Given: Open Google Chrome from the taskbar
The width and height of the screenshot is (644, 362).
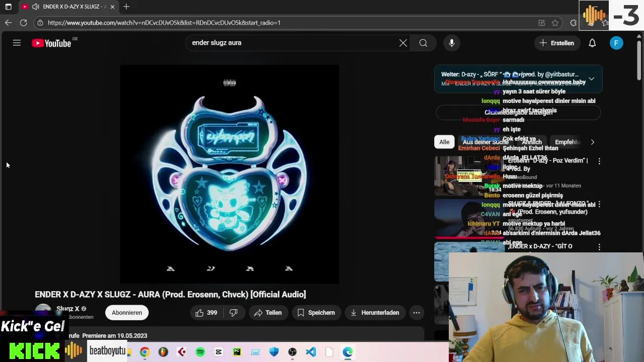Looking at the screenshot, I should pyautogui.click(x=144, y=352).
